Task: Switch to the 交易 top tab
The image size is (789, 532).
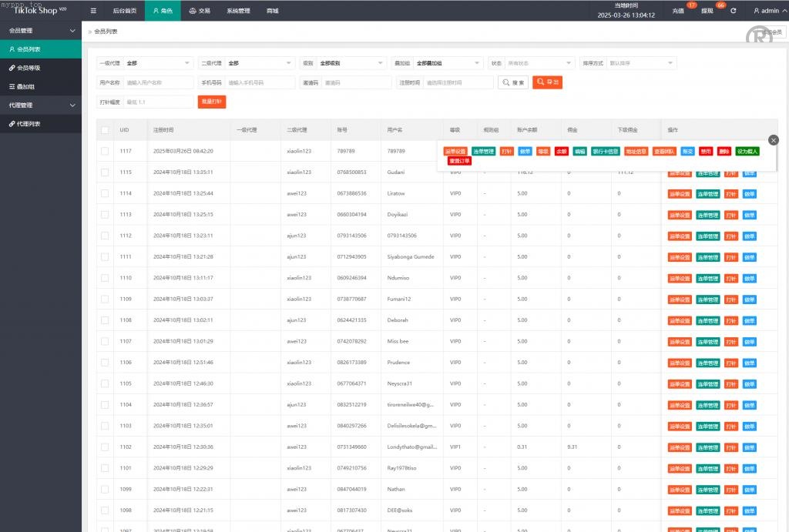Action: click(x=199, y=11)
